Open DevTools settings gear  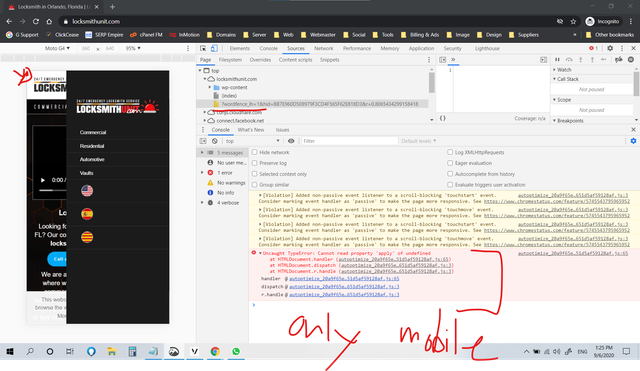point(610,48)
